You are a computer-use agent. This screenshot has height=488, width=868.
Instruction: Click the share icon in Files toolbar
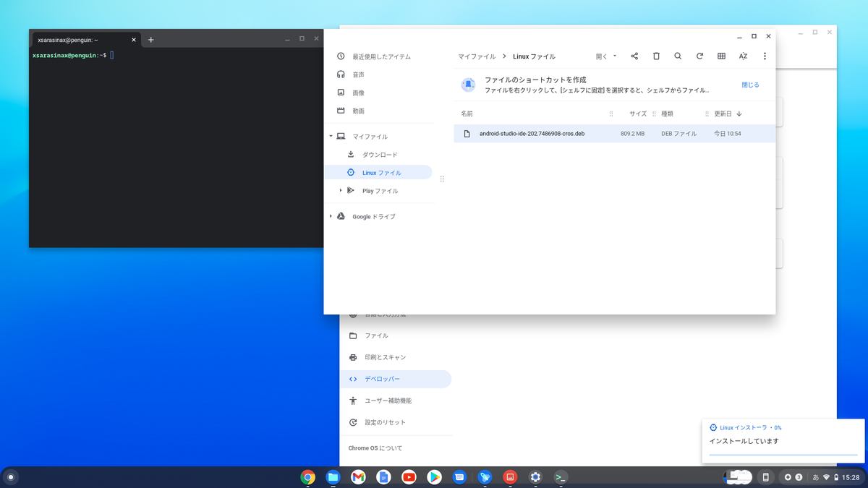click(634, 56)
